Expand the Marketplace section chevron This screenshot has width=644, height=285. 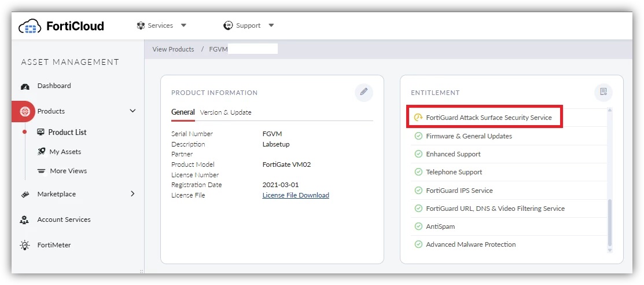tap(133, 193)
